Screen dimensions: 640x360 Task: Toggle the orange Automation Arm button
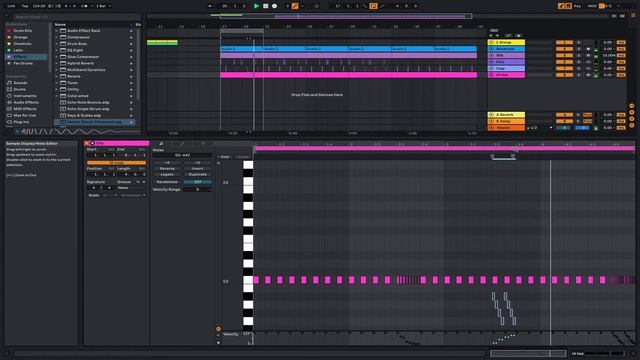[295, 6]
